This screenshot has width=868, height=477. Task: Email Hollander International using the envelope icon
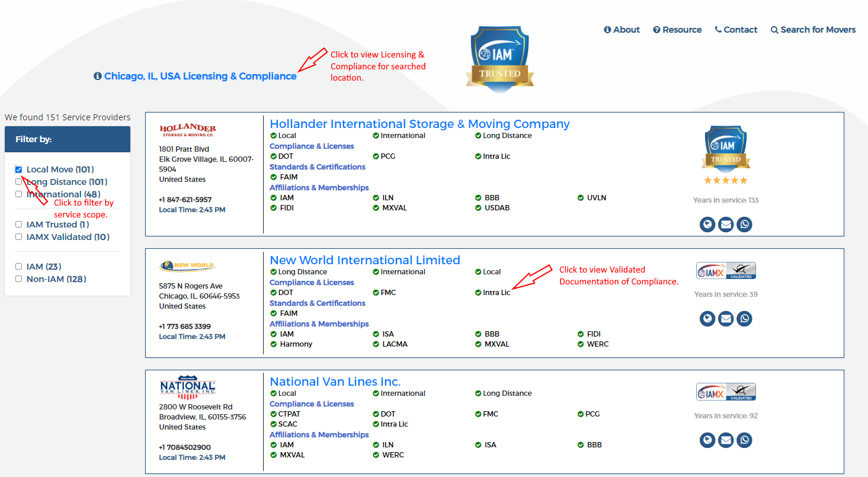pyautogui.click(x=726, y=225)
